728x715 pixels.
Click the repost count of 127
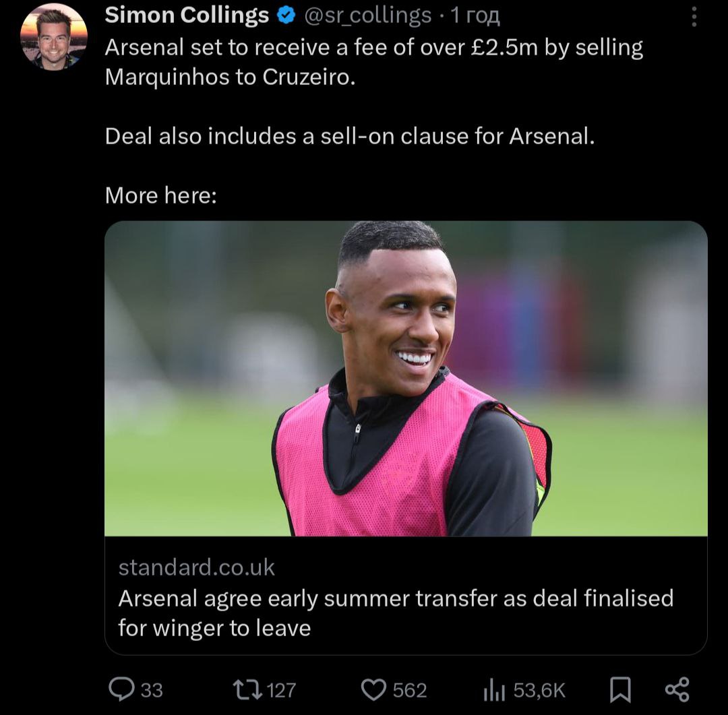click(282, 690)
